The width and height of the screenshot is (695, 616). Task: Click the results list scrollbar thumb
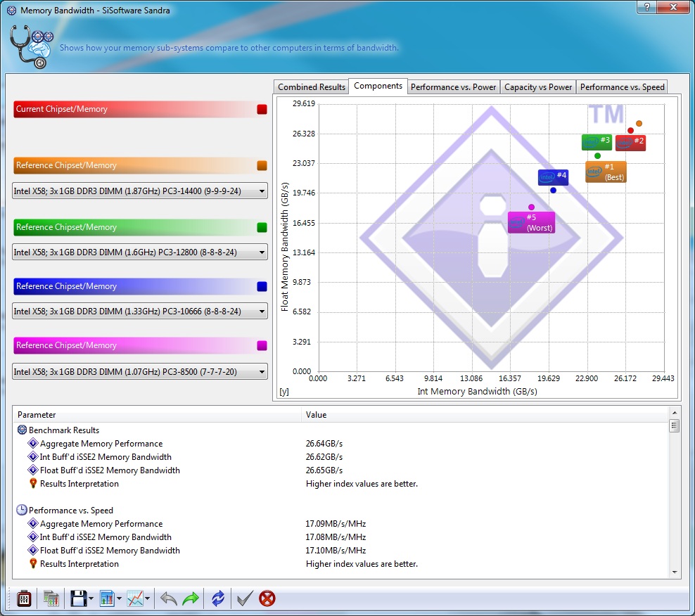click(x=675, y=426)
